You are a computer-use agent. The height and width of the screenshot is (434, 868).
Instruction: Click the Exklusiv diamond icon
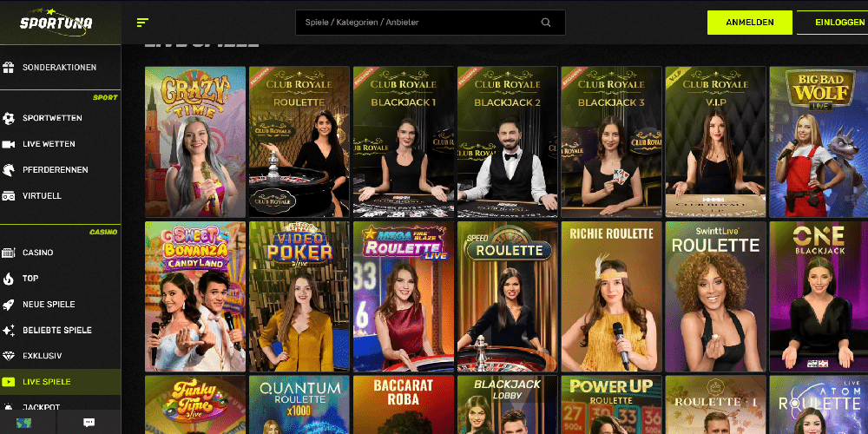(9, 356)
